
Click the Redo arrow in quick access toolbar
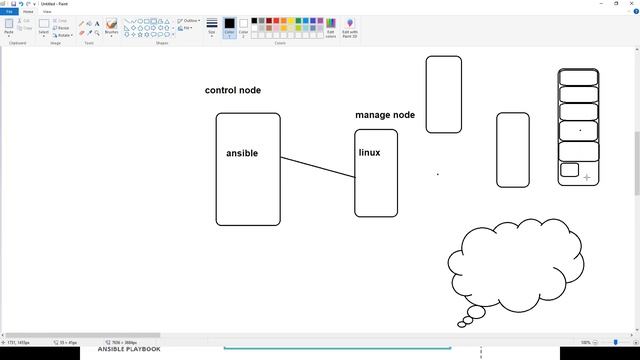[28, 4]
